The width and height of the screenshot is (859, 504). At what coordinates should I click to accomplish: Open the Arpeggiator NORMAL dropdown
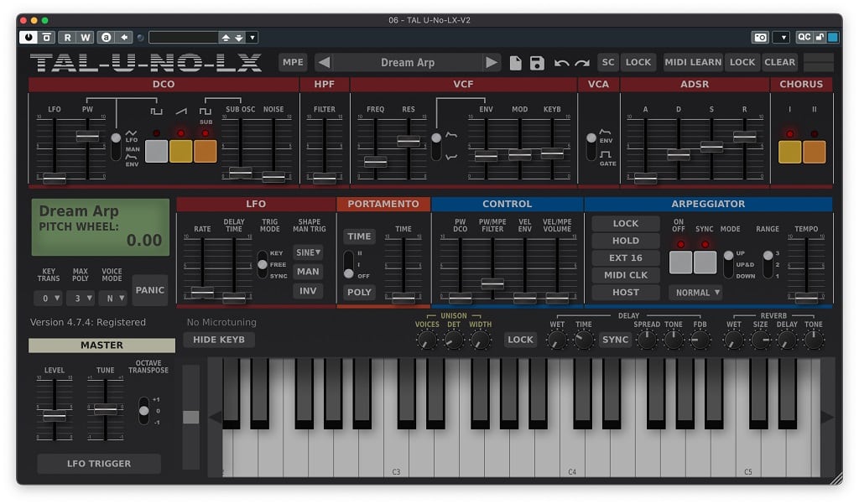pyautogui.click(x=697, y=293)
